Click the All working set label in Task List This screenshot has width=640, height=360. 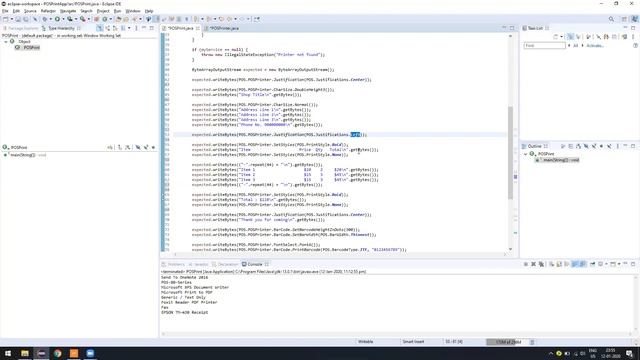point(576,46)
